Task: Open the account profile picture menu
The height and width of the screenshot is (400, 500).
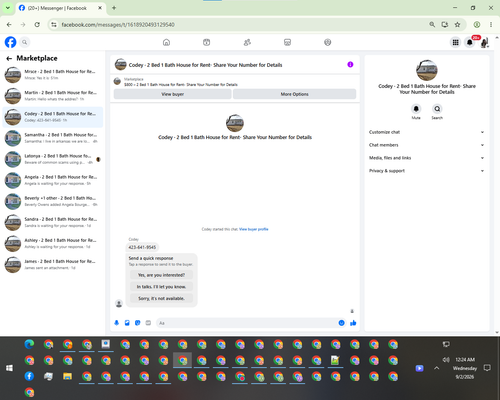Action: tap(484, 42)
